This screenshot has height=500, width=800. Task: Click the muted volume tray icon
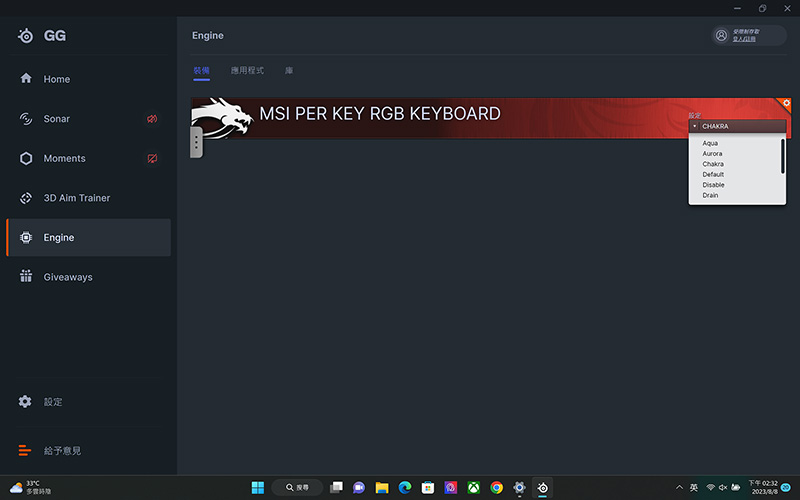coord(723,487)
